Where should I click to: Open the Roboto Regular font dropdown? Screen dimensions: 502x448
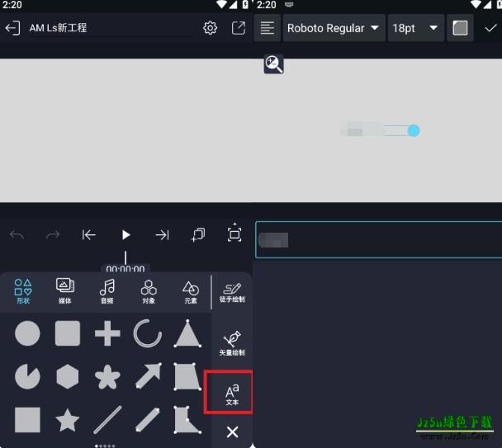(333, 28)
